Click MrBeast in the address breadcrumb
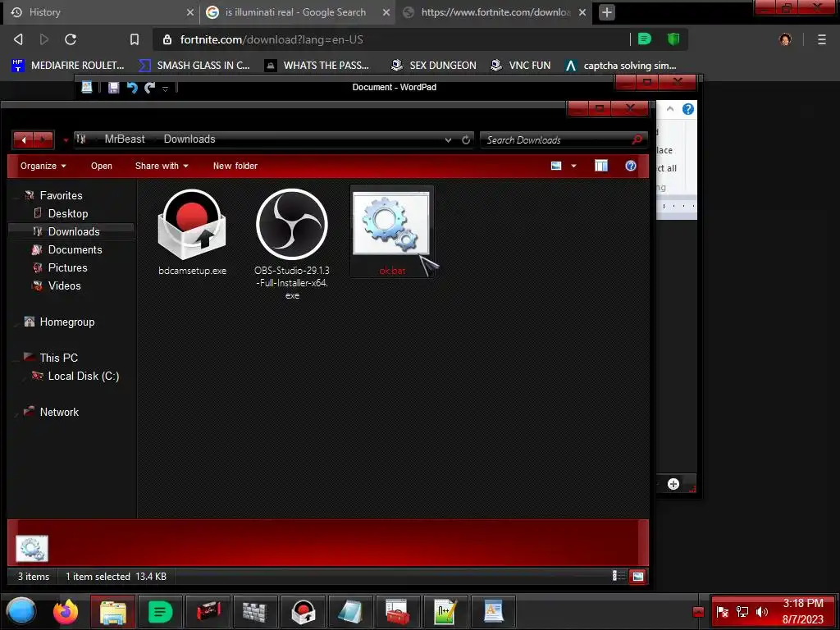The width and height of the screenshot is (840, 630). (x=125, y=139)
